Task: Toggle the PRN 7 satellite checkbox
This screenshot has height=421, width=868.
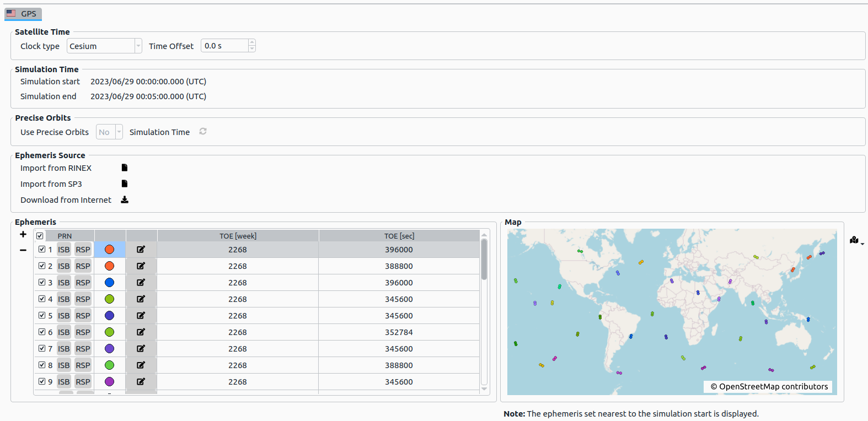Action: 42,348
